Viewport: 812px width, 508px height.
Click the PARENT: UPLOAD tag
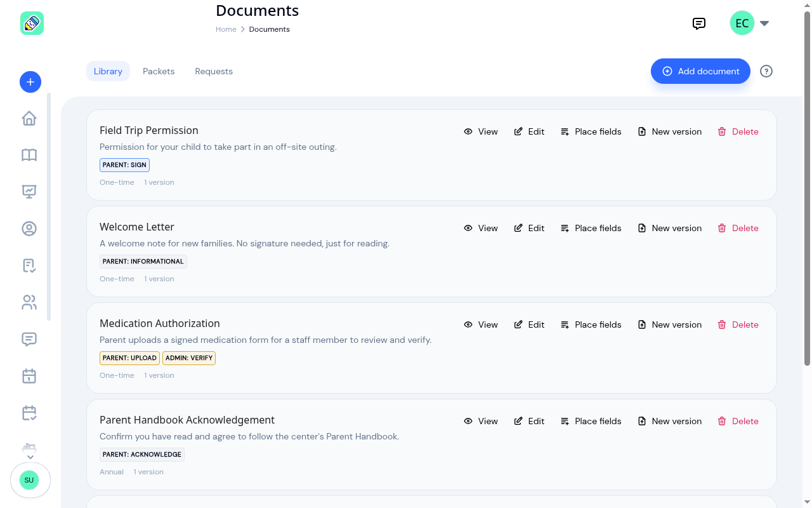(x=129, y=358)
